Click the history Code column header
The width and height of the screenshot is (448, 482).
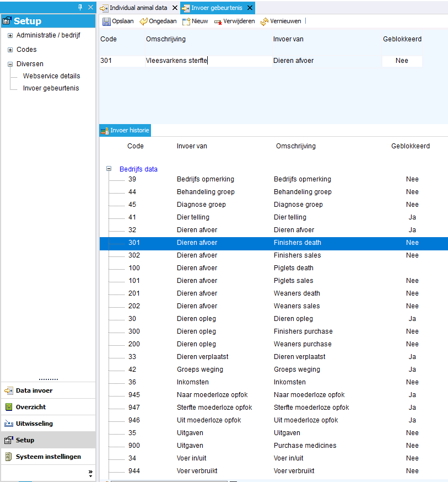136,146
